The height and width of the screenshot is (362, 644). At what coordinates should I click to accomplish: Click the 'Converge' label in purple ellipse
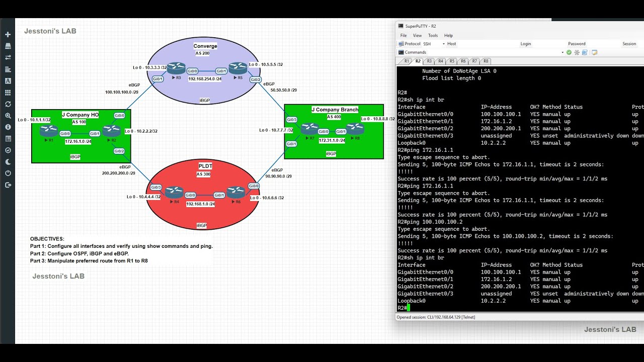pos(205,46)
